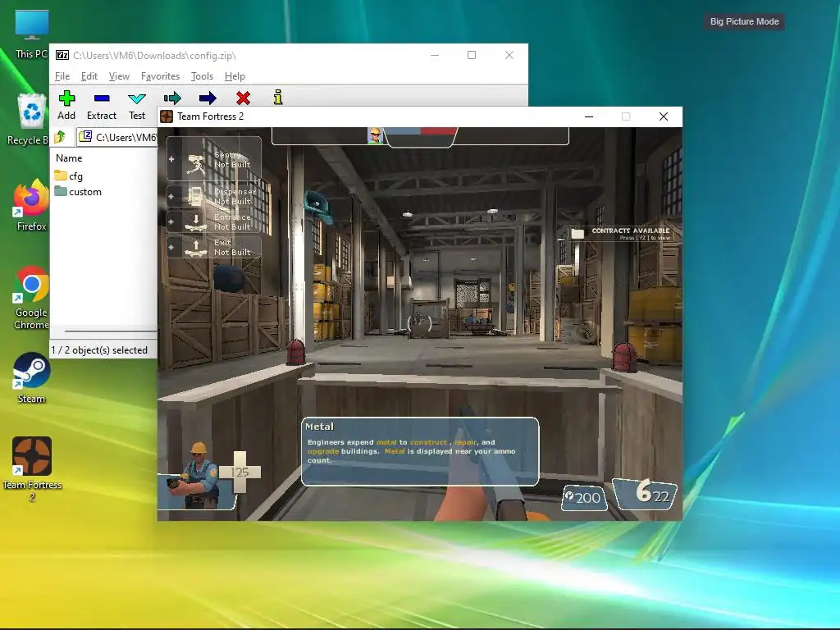
Task: Close the 7-Zip config.zip window
Action: [x=509, y=55]
